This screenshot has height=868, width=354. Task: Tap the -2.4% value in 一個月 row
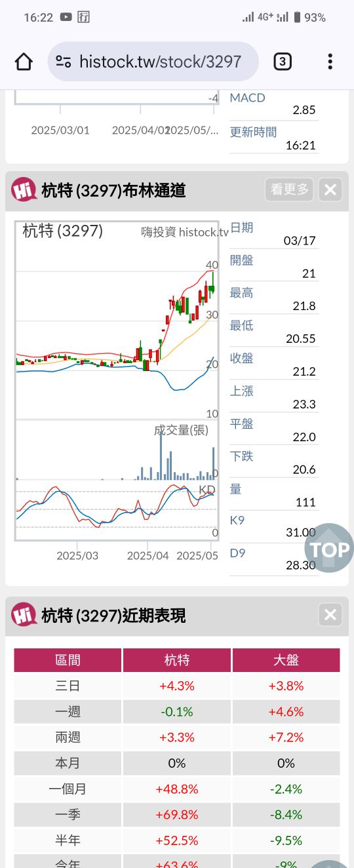[286, 789]
